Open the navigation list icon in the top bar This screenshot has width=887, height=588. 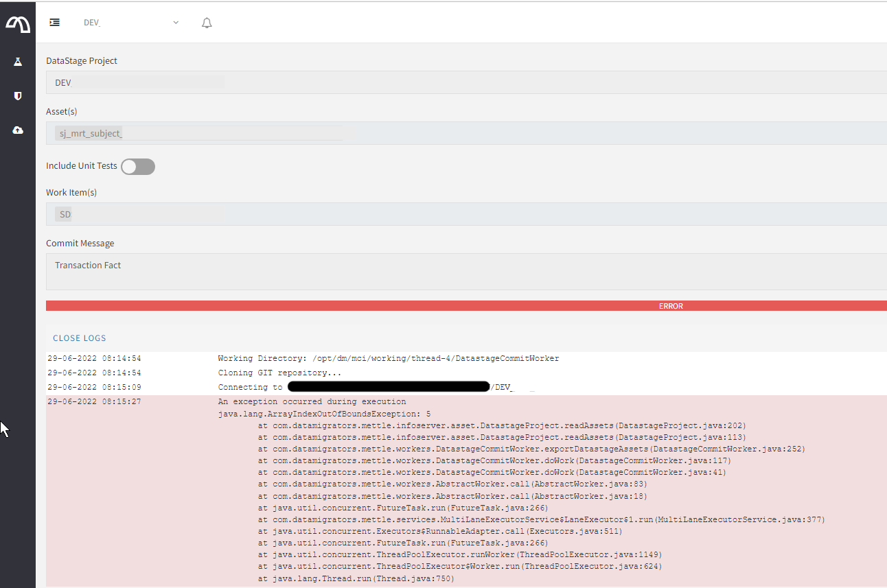pos(54,21)
